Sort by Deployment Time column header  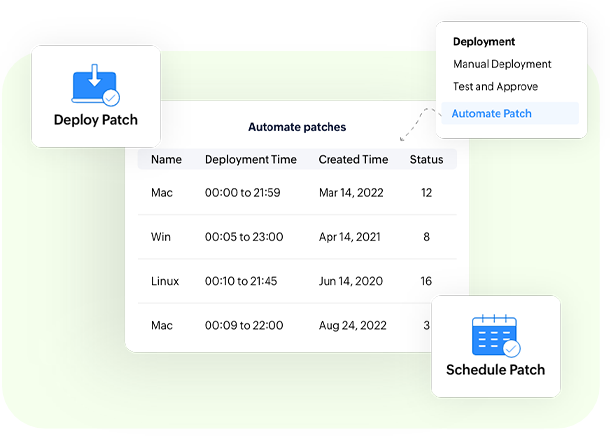(x=250, y=159)
